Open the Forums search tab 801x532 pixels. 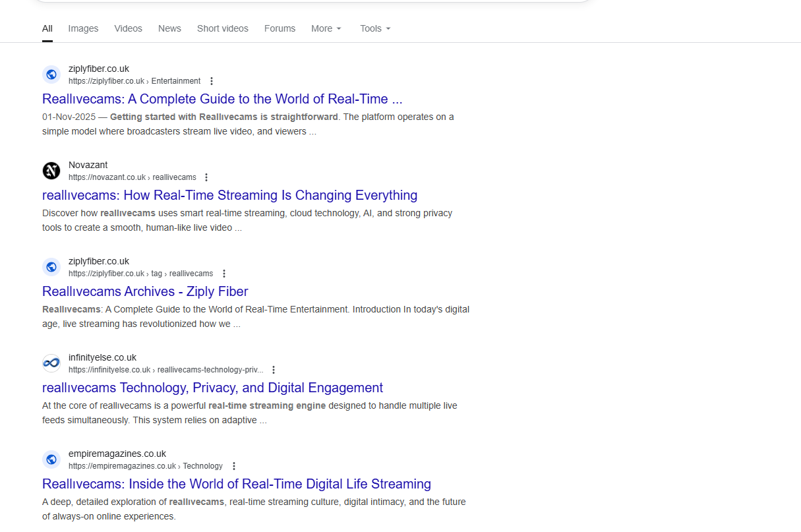click(x=280, y=28)
